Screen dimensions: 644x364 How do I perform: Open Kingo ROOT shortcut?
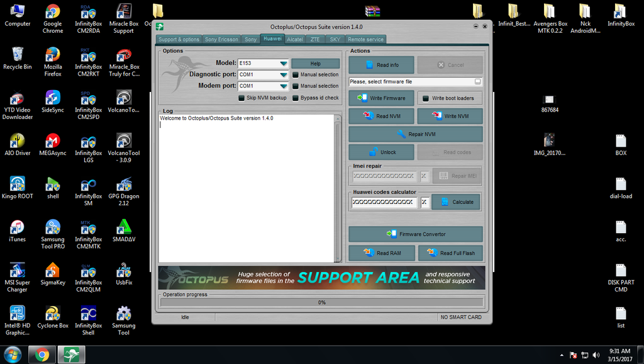[17, 188]
